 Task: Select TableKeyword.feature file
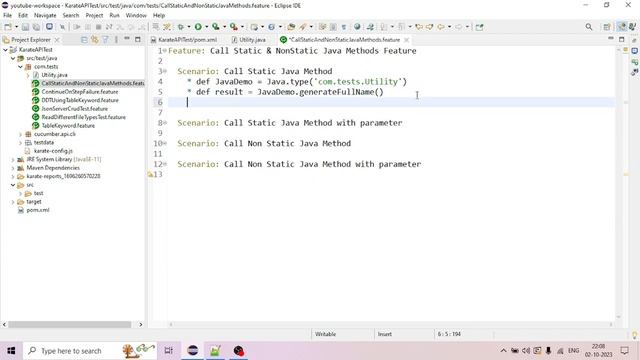[68, 126]
